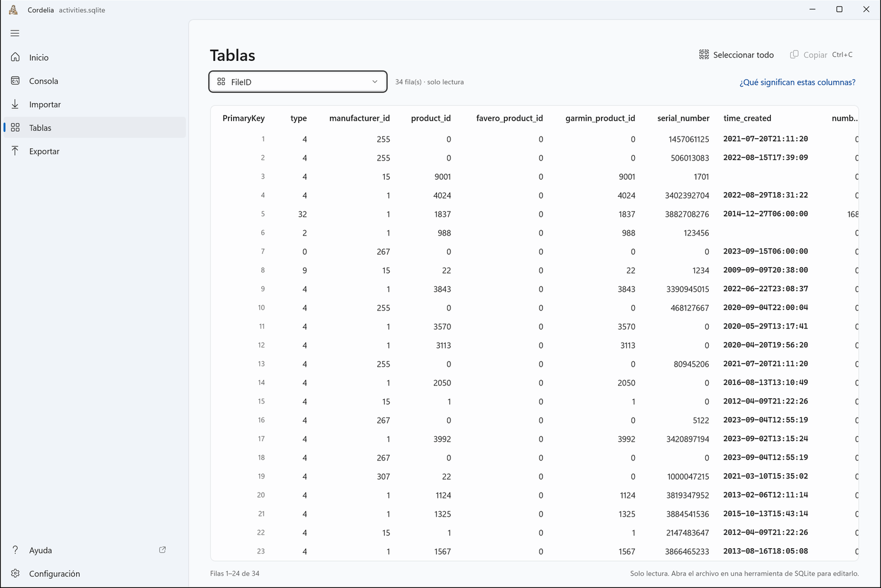Click the 307 manufacturer_id cell
Viewport: 881px width, 588px height.
(384, 477)
